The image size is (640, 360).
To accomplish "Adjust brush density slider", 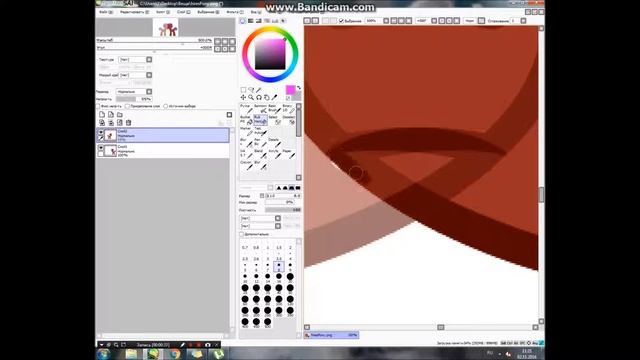I will pos(283,210).
